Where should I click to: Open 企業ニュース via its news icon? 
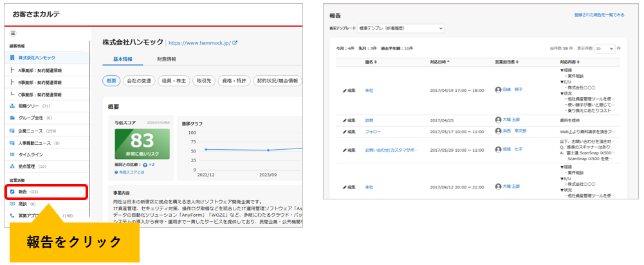click(x=12, y=131)
